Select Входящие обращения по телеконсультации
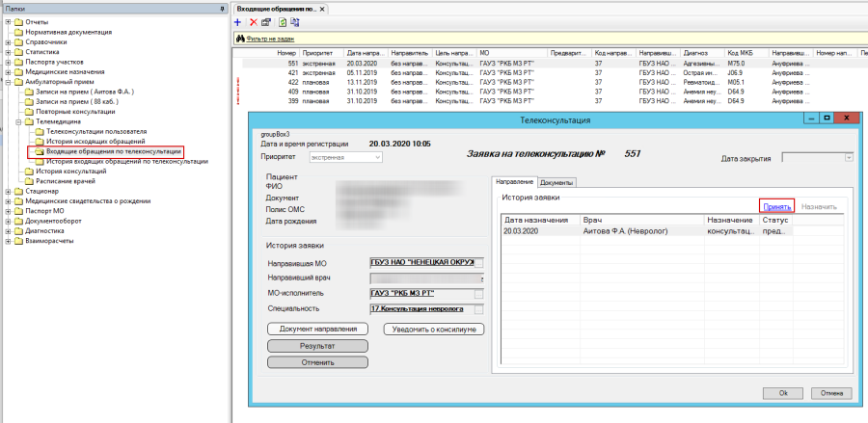Screen dimensions: 868x423 point(114,151)
